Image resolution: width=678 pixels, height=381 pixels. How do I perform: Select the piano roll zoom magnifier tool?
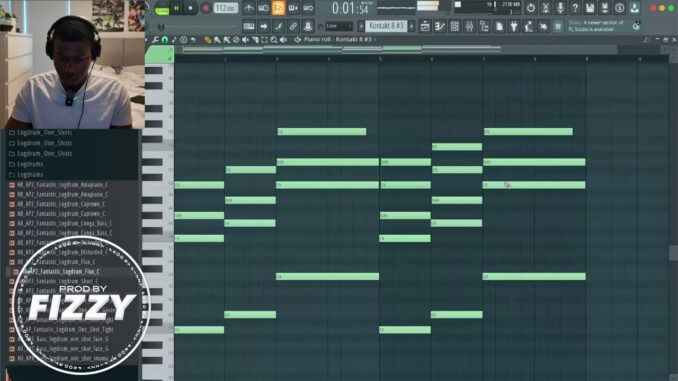[274, 40]
